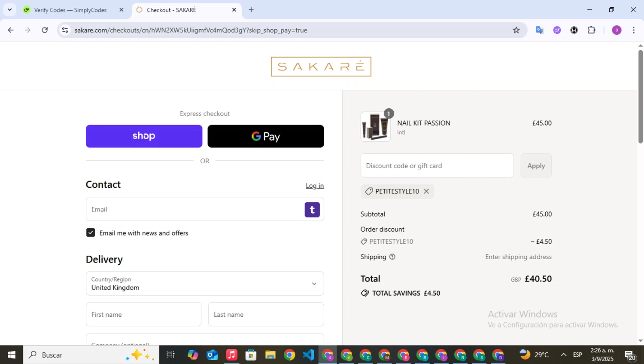Viewport: 644px width, 364px height.
Task: Click the browser address bar URL
Action: coord(191,30)
